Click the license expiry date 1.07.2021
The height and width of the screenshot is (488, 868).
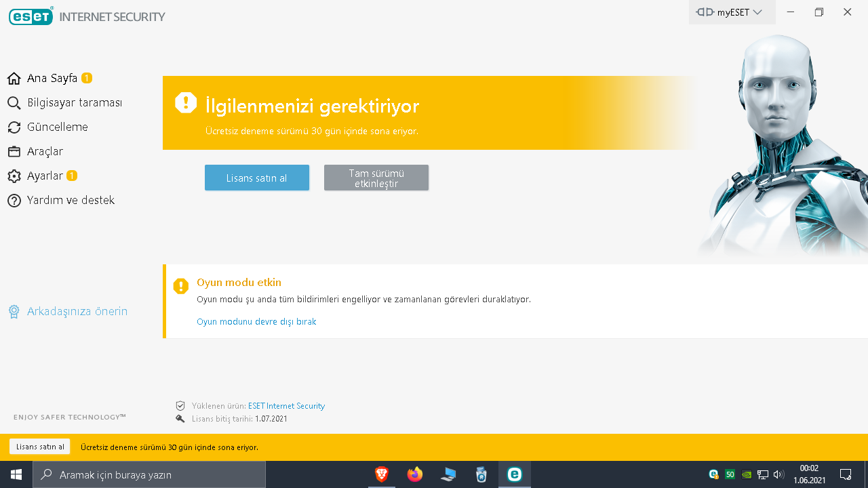[x=271, y=419]
